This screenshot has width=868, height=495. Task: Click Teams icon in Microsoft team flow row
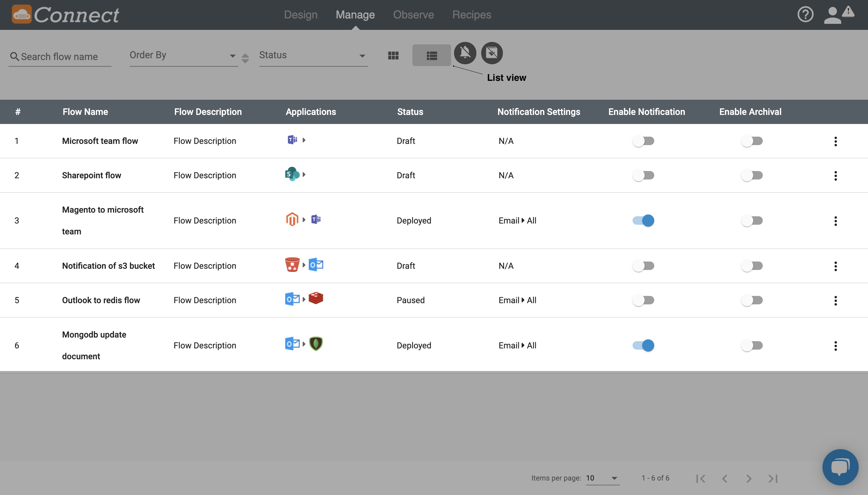click(x=292, y=140)
